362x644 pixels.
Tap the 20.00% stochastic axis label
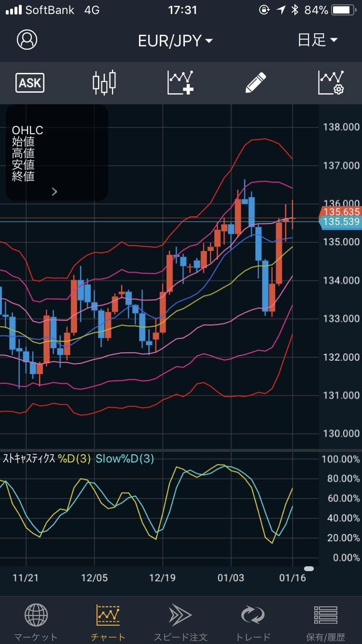point(343,538)
